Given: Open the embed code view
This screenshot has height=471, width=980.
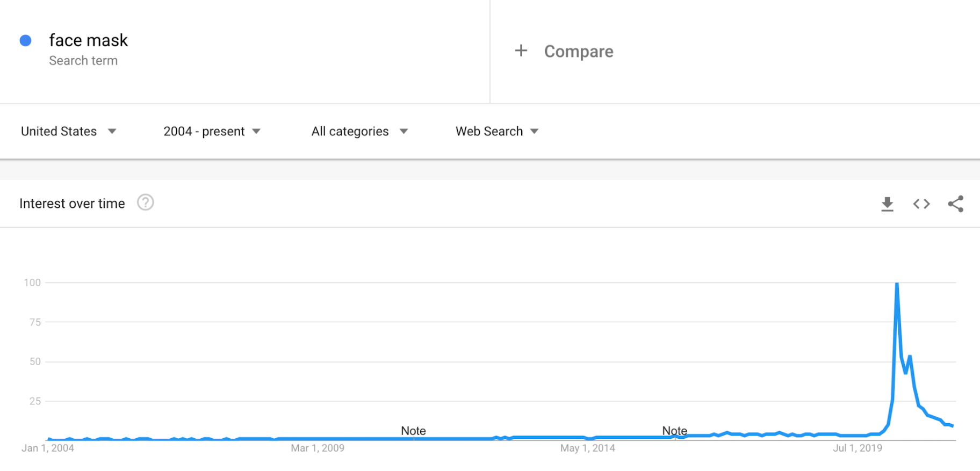Looking at the screenshot, I should [x=921, y=204].
